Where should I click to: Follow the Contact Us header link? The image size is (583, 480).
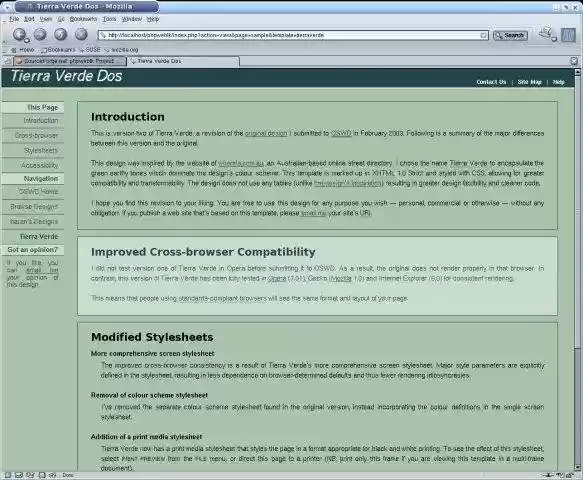click(491, 82)
